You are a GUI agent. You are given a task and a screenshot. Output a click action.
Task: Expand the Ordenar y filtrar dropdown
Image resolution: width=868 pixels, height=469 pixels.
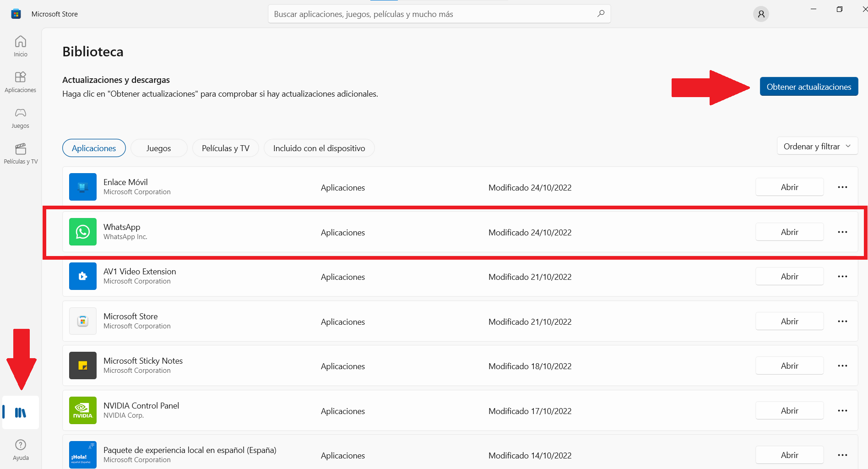tap(817, 146)
